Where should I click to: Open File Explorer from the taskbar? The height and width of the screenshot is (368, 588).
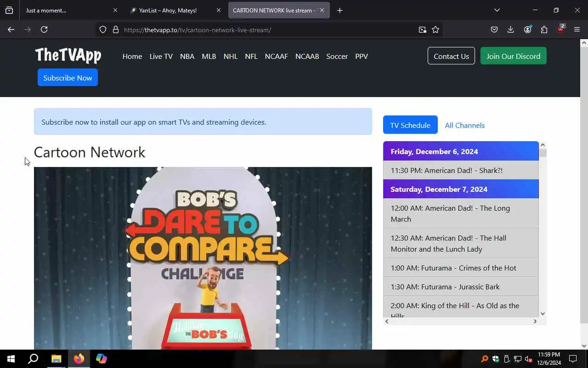tap(56, 359)
